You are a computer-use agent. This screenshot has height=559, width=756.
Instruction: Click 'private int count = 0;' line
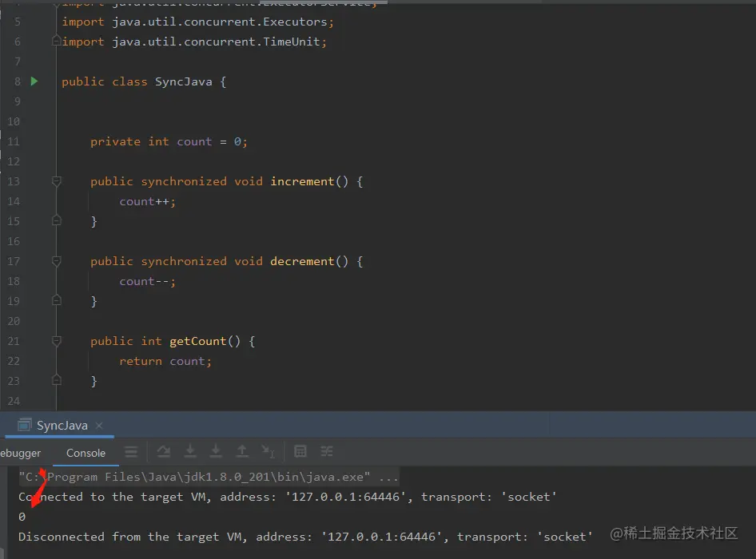coord(169,141)
